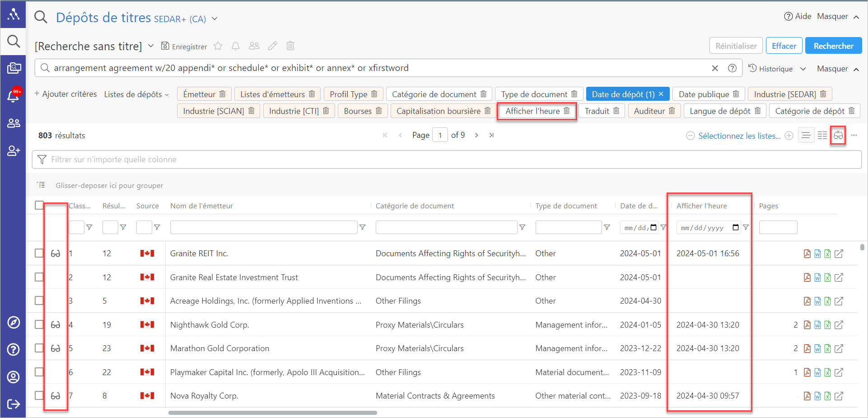Check the Acreage Holdings row
Screen dimensions: 868x418
point(39,301)
